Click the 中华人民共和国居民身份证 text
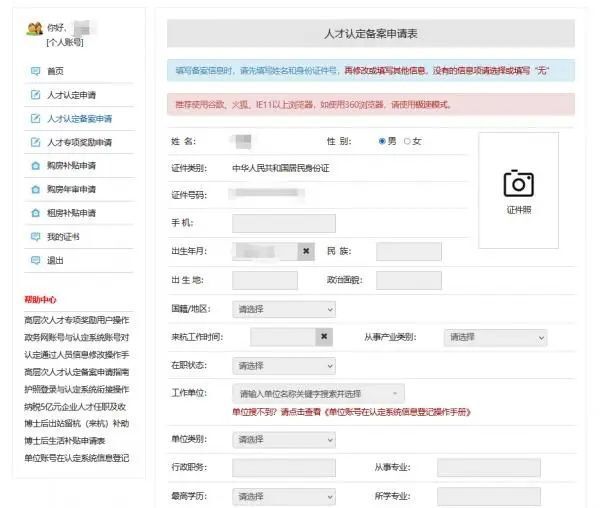Screen dimensions: 600x508 (x=281, y=168)
